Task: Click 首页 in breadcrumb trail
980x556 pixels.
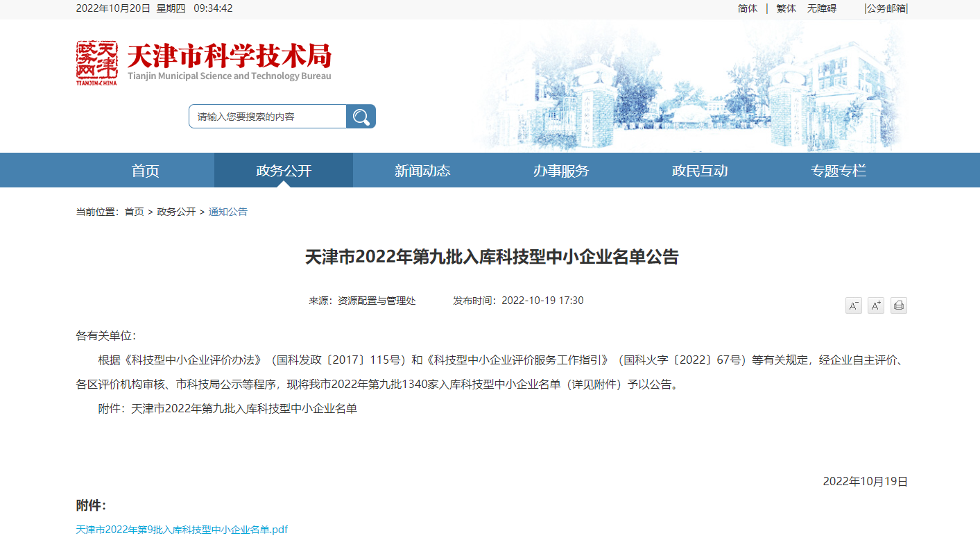Action: 135,212
